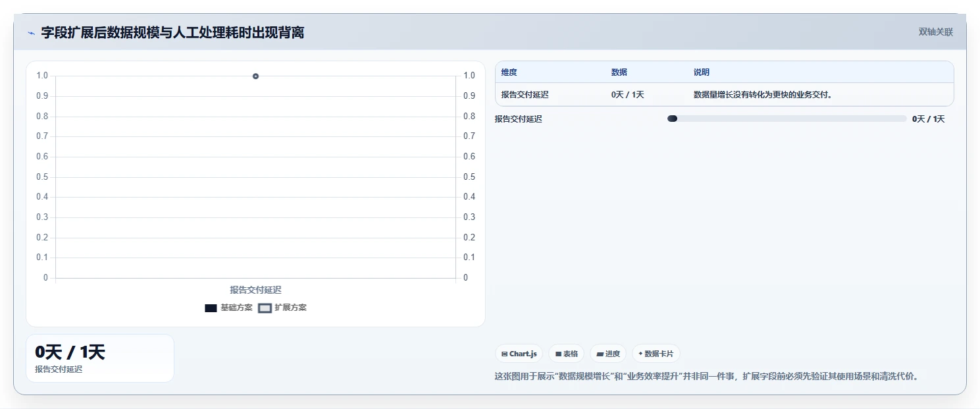Screen dimensions: 980x409
Task: Click the outlined 扩展方案 legend color box
Action: (265, 308)
